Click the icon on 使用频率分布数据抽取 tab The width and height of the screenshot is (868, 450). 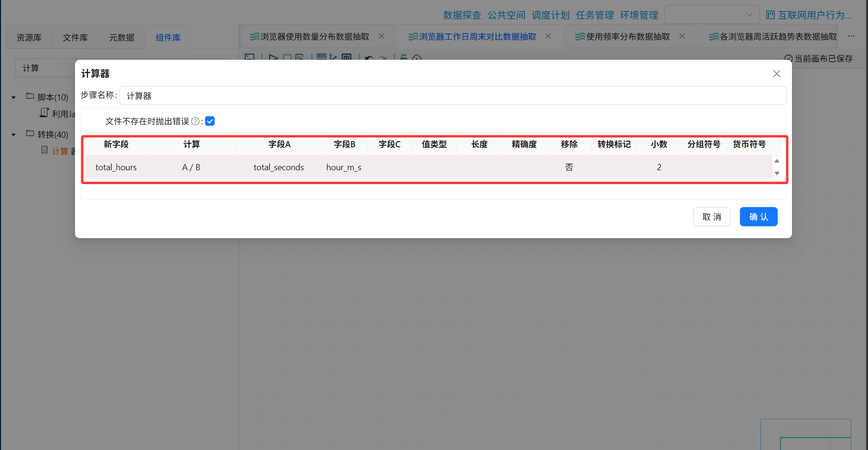point(580,37)
